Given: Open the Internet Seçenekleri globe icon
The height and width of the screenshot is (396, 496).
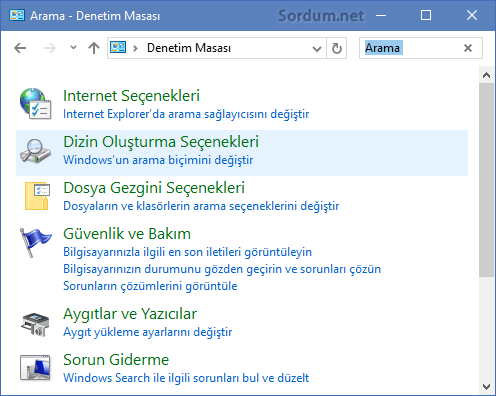Looking at the screenshot, I should (x=35, y=104).
